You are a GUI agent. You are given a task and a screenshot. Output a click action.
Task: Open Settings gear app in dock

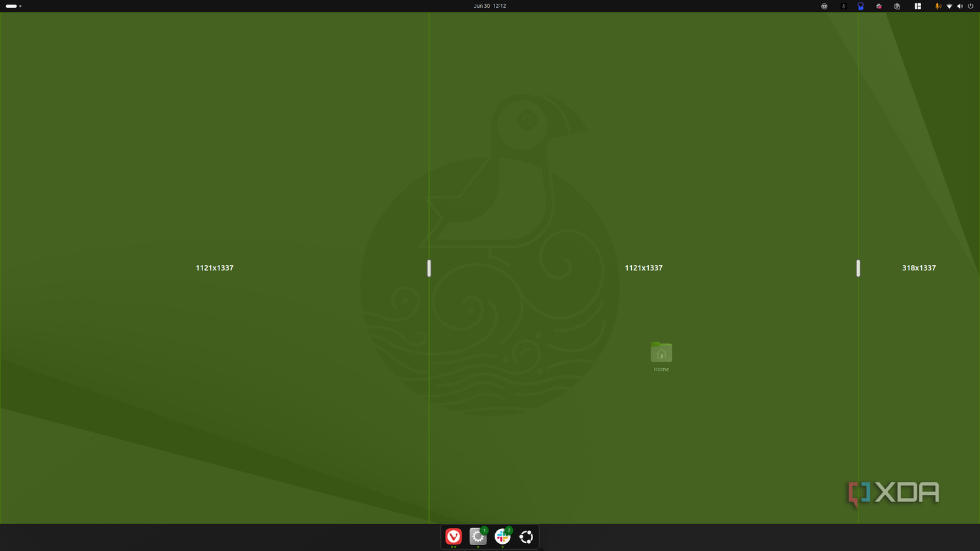pos(478,537)
